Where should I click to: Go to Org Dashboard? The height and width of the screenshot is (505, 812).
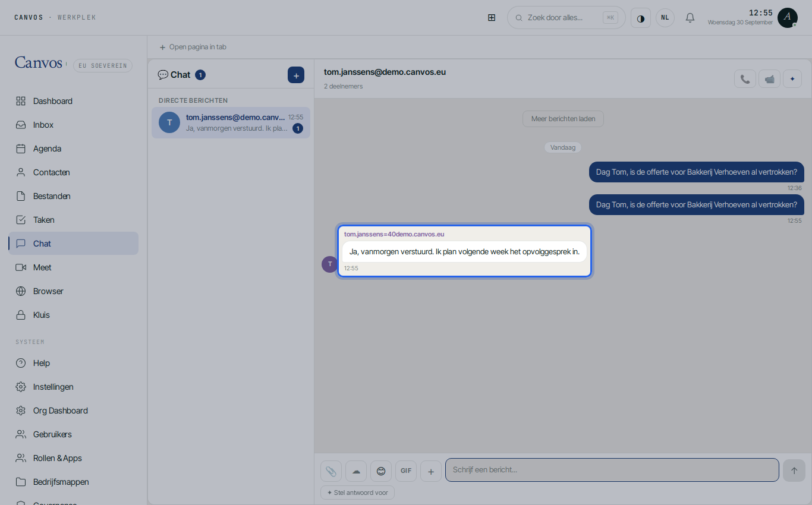click(x=73, y=411)
